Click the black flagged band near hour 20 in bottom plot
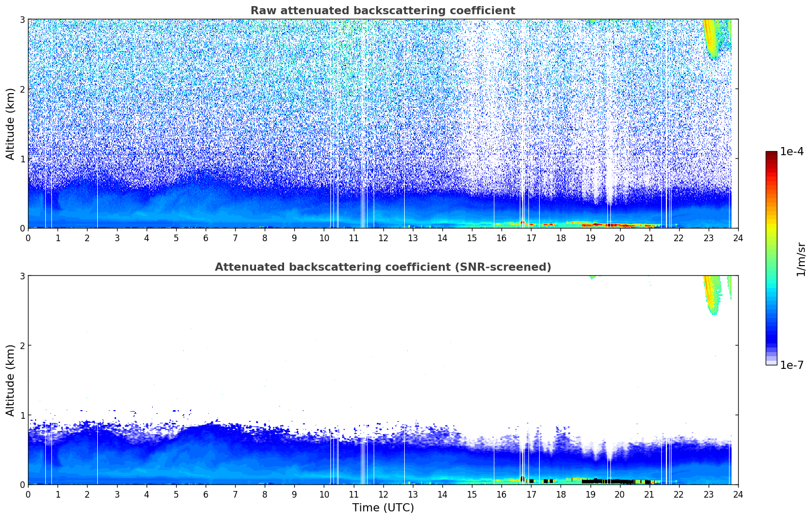Viewport: 812px width, 519px height. pos(616,481)
